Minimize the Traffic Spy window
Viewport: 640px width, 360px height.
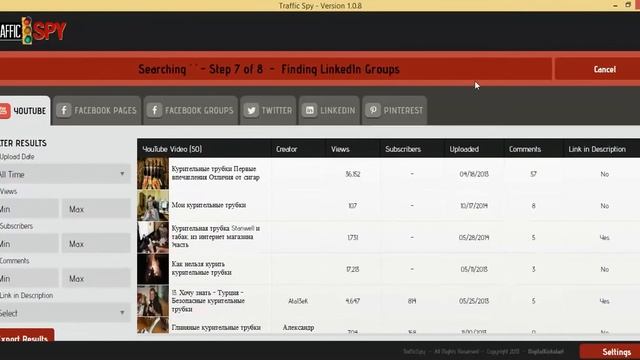click(615, 5)
